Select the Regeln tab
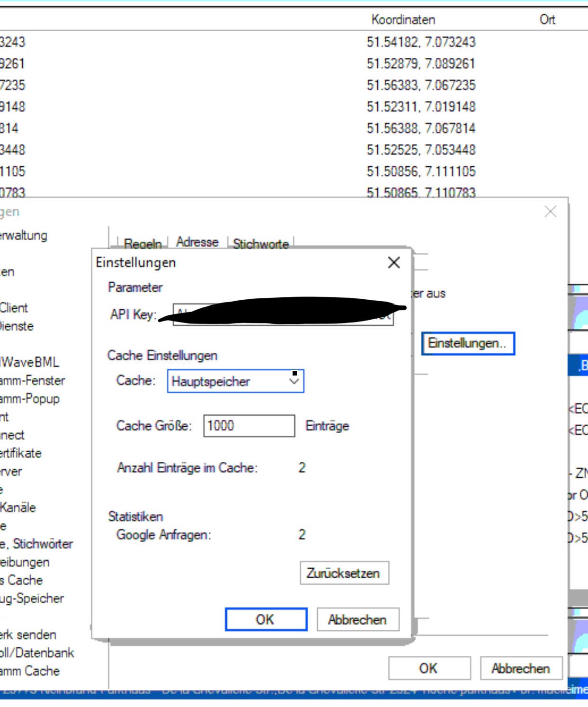Viewport: 588px width, 707px height. click(x=143, y=244)
